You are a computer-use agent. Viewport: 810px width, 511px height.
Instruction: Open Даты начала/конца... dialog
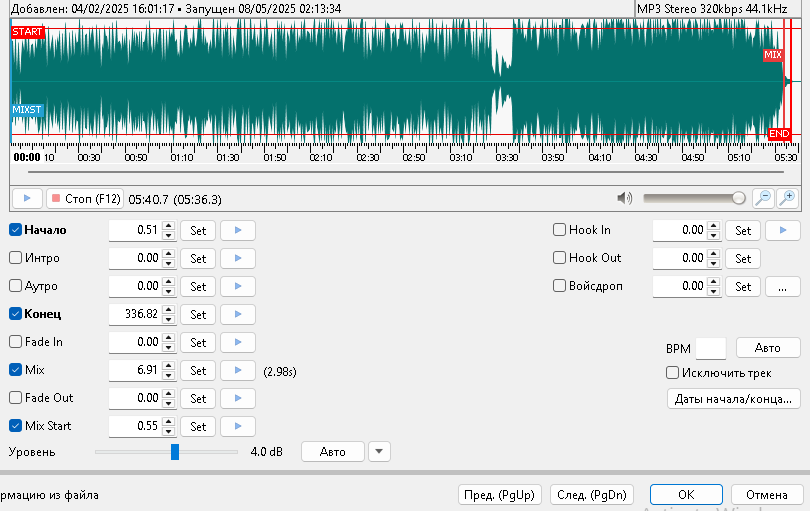pos(734,399)
